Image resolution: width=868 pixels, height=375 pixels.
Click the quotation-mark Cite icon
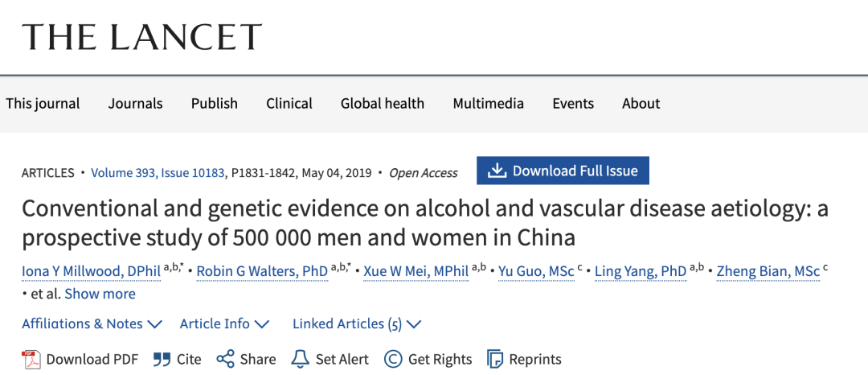162,359
